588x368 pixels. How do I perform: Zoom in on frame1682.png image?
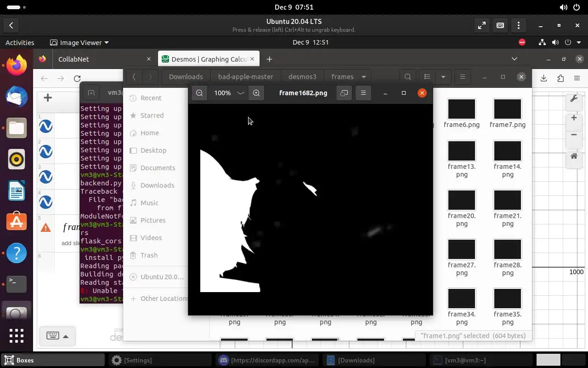(x=256, y=93)
